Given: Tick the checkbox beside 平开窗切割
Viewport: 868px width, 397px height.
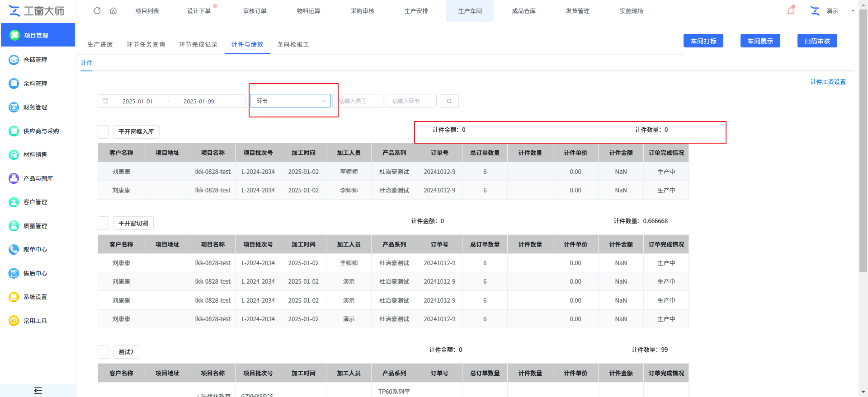Looking at the screenshot, I should click(103, 223).
